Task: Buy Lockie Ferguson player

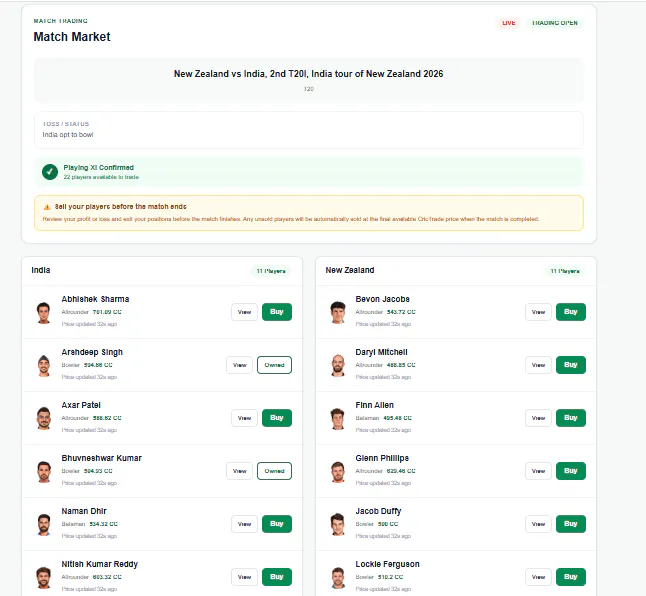Action: [x=571, y=577]
